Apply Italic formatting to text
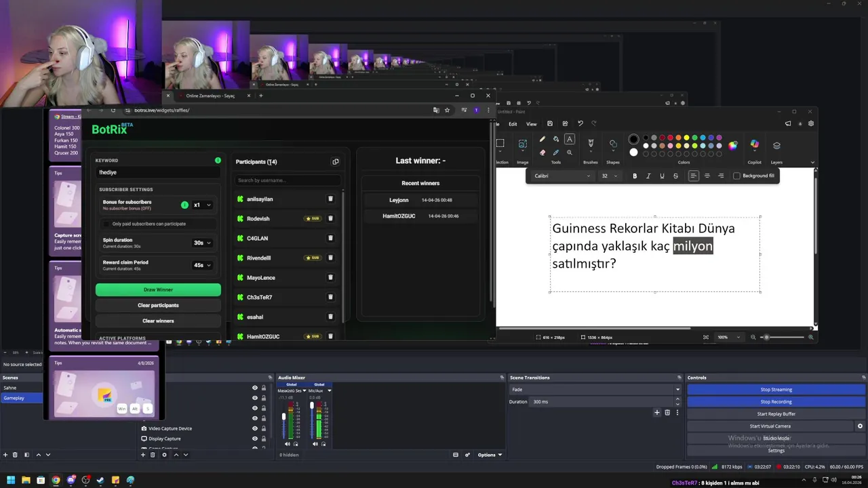The width and height of the screenshot is (868, 488). tap(648, 176)
